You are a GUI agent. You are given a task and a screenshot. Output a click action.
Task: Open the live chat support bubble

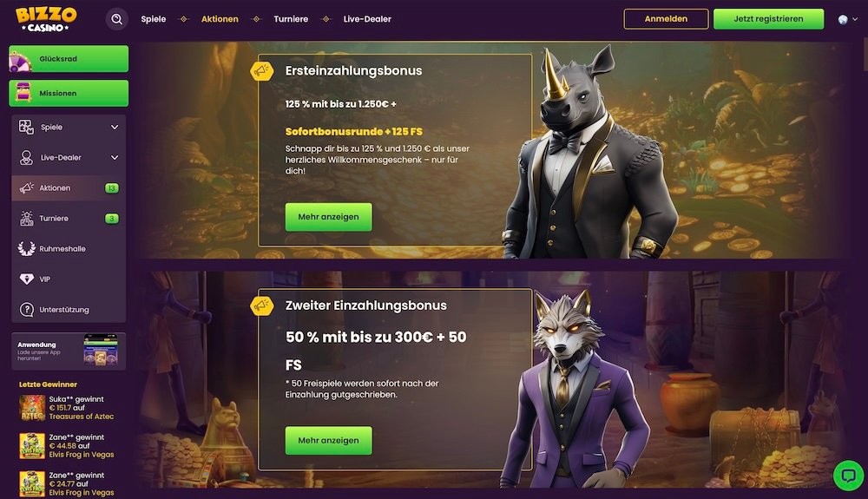click(x=848, y=476)
